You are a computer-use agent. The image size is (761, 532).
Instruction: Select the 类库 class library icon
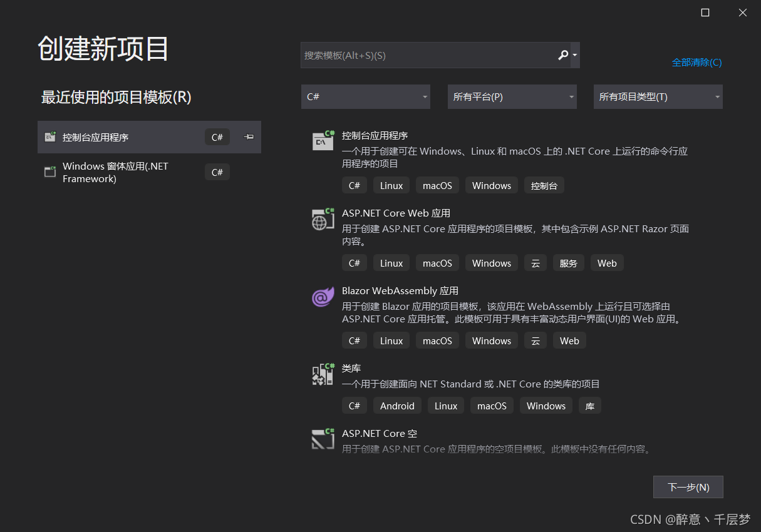(x=323, y=374)
